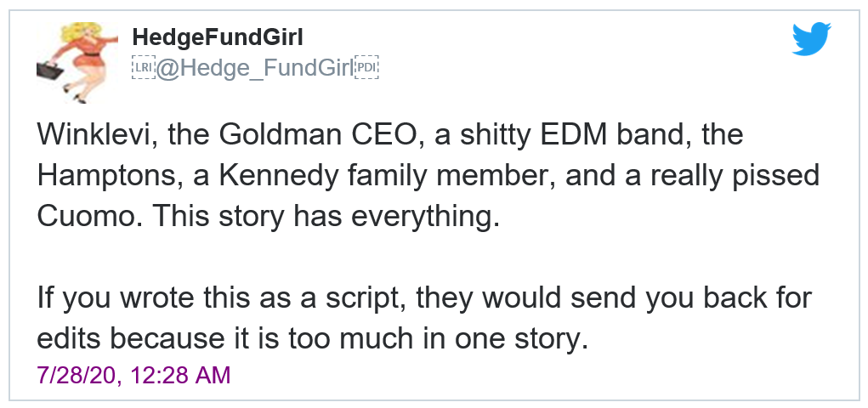
Task: Click the Twitter bird logo
Action: 811,39
